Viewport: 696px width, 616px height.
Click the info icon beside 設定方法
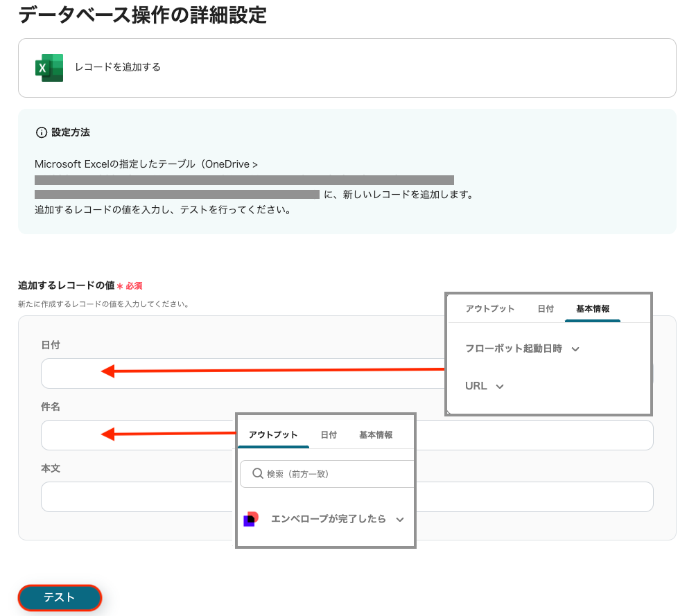41,132
